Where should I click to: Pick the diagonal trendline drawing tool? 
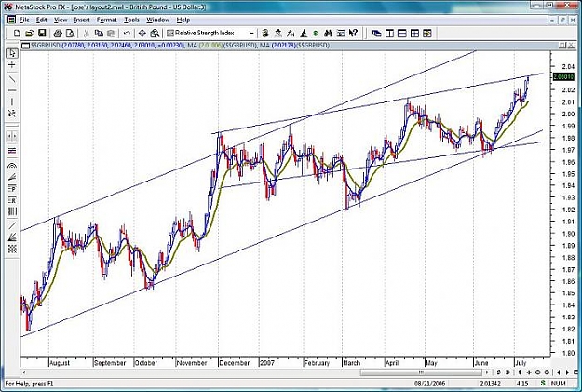click(x=12, y=79)
